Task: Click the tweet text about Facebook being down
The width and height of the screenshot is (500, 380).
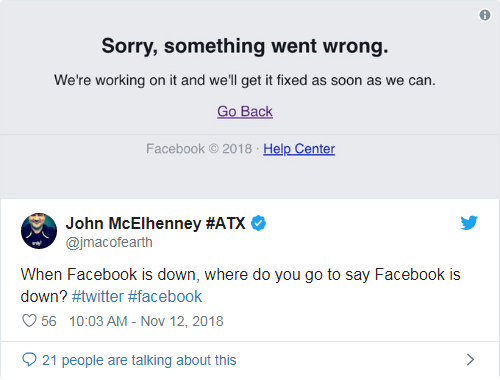Action: click(x=240, y=285)
